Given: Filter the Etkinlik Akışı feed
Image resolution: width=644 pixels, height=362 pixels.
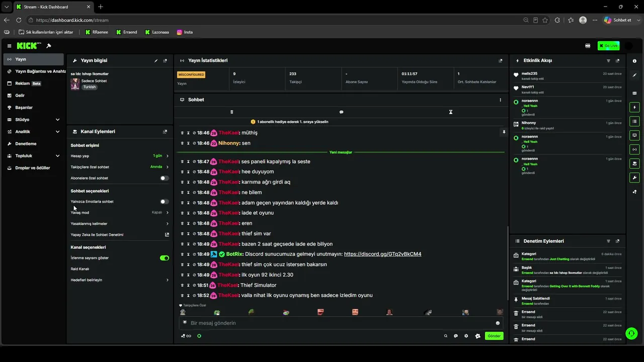Looking at the screenshot, I should pos(608,60).
